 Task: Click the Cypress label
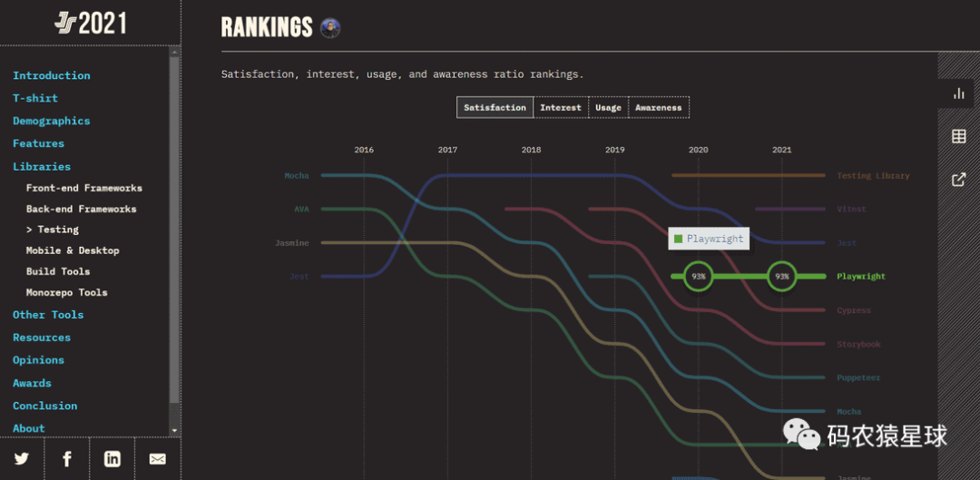[854, 310]
